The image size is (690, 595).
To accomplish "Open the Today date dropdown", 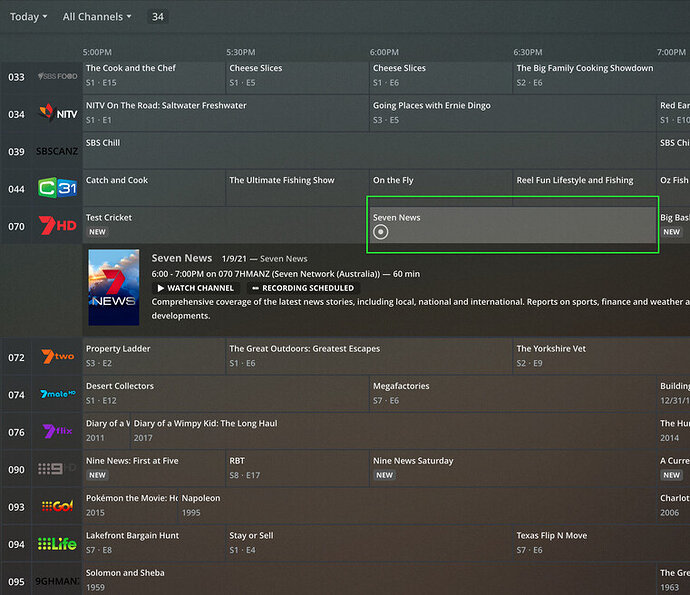I will point(28,17).
